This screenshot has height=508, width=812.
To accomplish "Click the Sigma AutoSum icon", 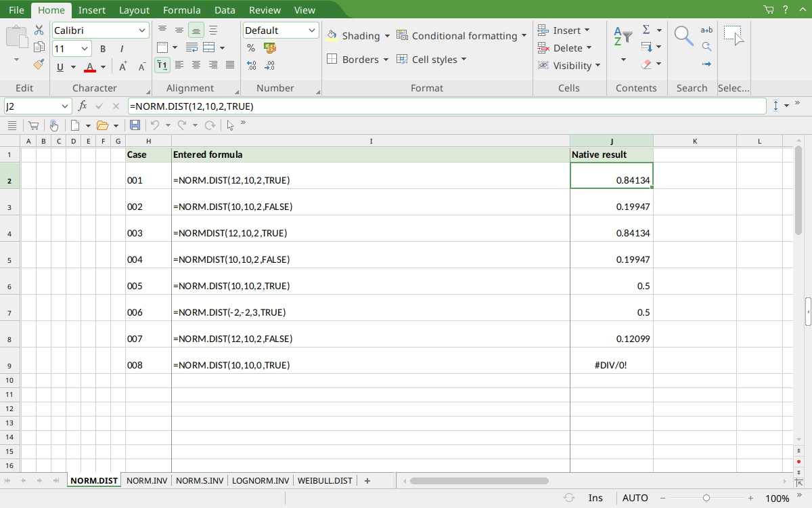I will [646, 30].
